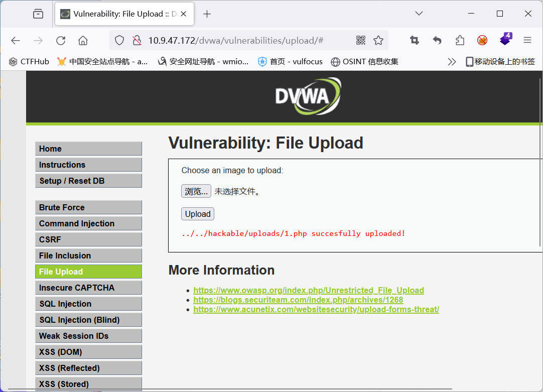The height and width of the screenshot is (392, 543).
Task: Click the "Vulnerability: File Upload" heading
Action: [x=265, y=143]
